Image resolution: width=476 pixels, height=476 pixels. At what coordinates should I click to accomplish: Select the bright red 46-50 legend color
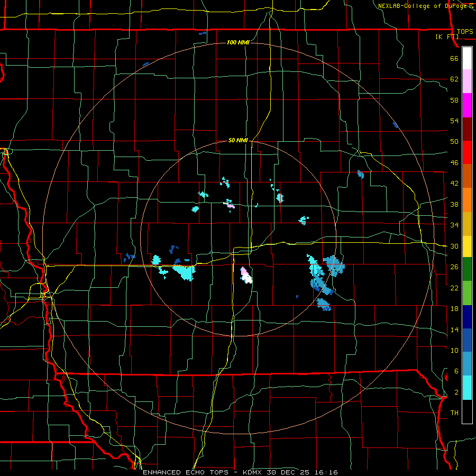467,153
